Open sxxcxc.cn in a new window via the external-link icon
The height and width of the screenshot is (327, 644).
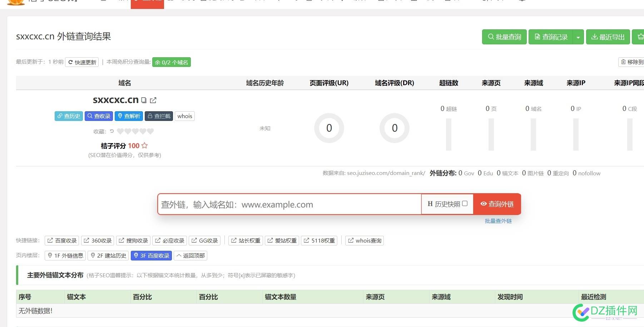(153, 100)
